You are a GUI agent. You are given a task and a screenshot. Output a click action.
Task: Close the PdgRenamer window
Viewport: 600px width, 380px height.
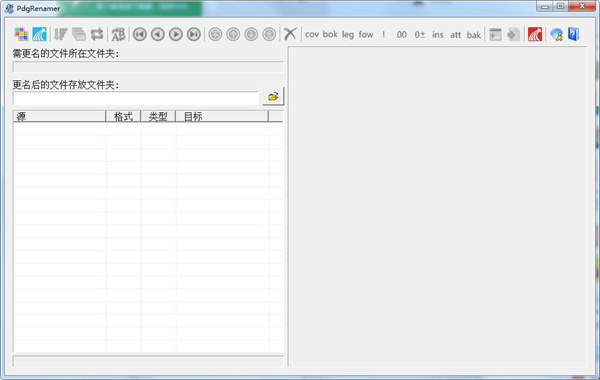(582, 6)
